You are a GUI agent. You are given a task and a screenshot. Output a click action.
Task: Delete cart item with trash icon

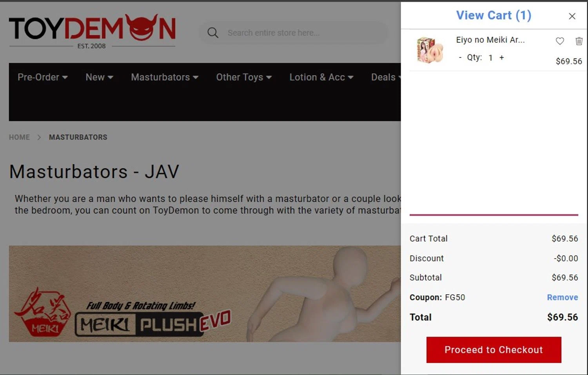coord(579,41)
